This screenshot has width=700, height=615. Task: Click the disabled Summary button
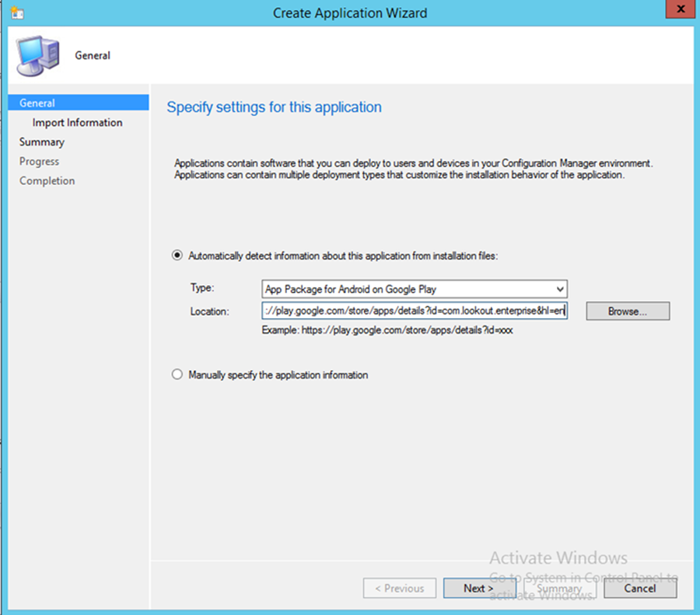tap(560, 589)
